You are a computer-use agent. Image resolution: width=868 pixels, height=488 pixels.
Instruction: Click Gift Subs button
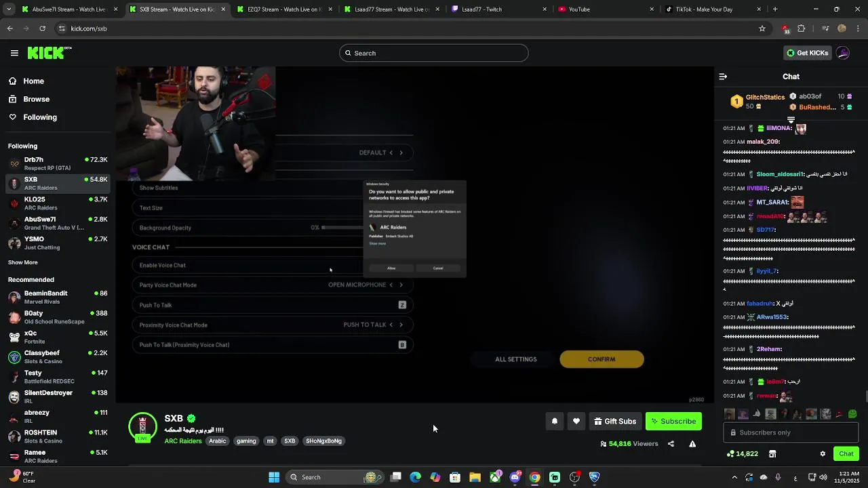click(615, 422)
